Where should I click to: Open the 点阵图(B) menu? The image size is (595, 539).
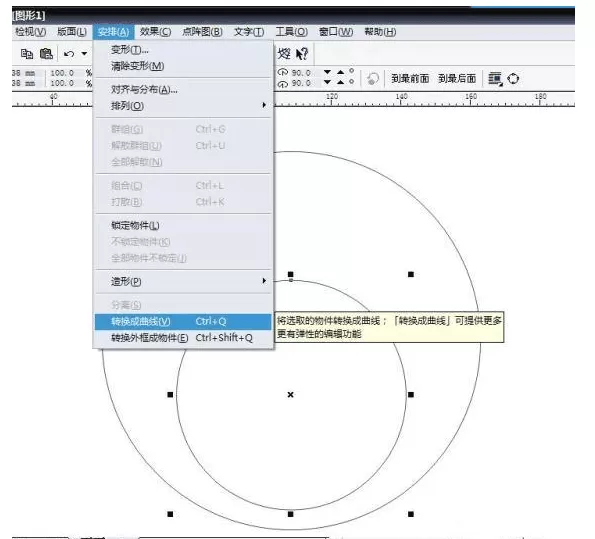(202, 32)
